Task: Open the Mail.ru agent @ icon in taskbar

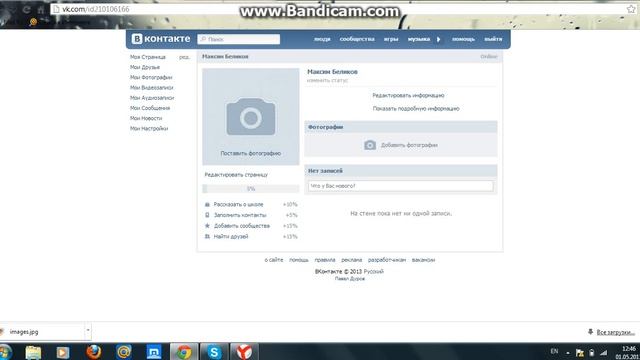Action: click(124, 352)
